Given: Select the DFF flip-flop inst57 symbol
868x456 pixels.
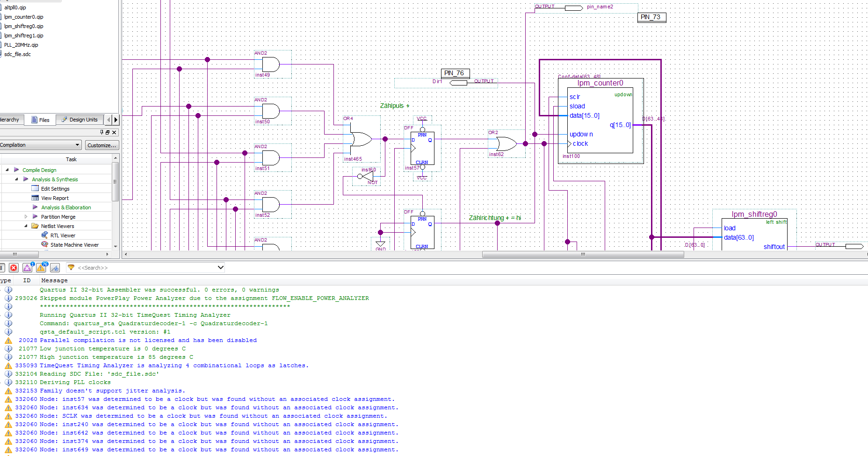Looking at the screenshot, I should click(x=422, y=149).
